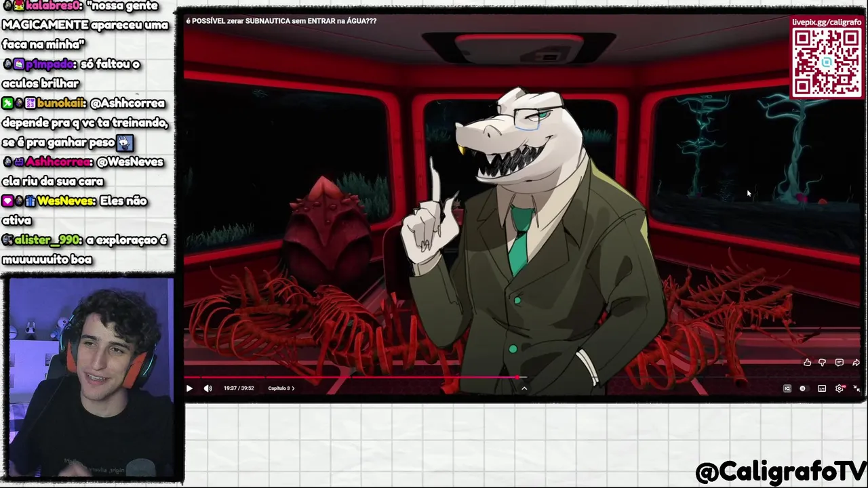This screenshot has width=868, height=488.
Task: Click the pink heart badge beside WesNeves
Action: [7, 201]
